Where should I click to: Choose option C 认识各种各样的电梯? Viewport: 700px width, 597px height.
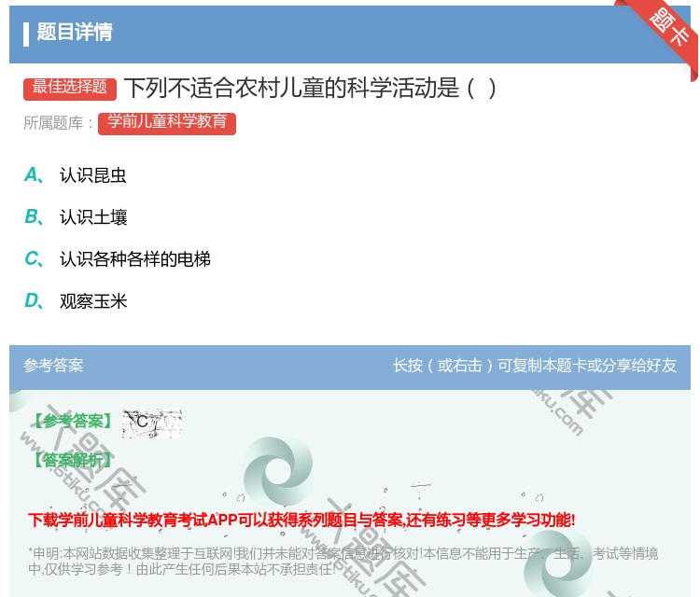(x=117, y=259)
